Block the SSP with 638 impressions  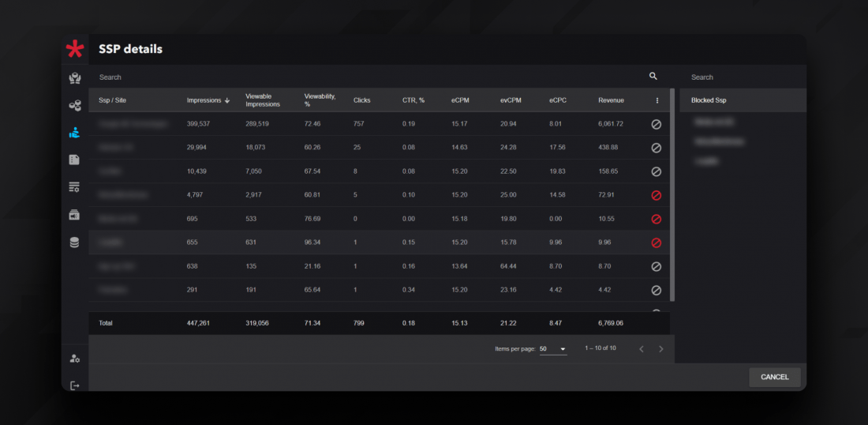tap(657, 266)
